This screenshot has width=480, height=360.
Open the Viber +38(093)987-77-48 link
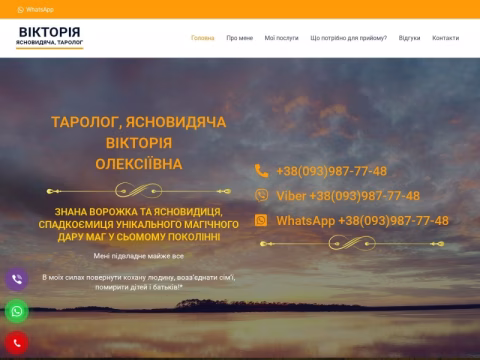348,196
